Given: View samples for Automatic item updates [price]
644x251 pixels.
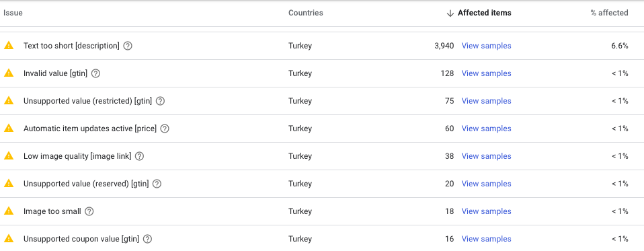Looking at the screenshot, I should tap(486, 128).
